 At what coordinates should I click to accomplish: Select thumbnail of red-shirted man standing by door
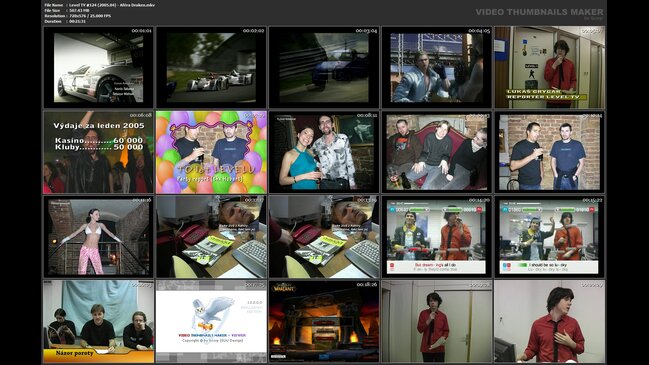[437, 322]
